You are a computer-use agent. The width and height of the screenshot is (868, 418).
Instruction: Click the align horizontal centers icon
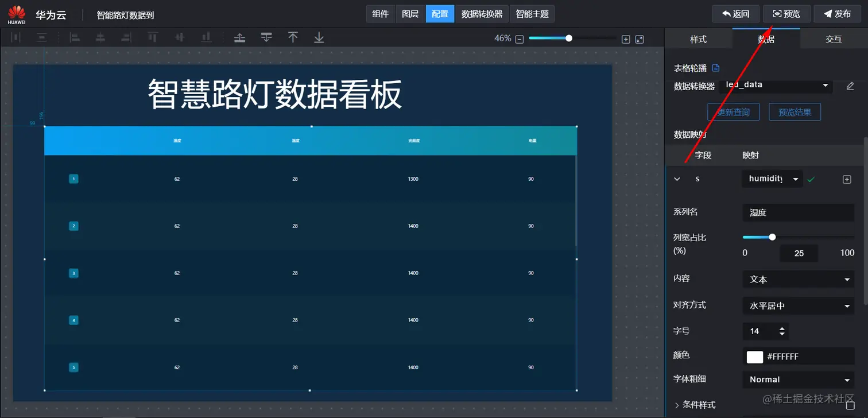[100, 38]
